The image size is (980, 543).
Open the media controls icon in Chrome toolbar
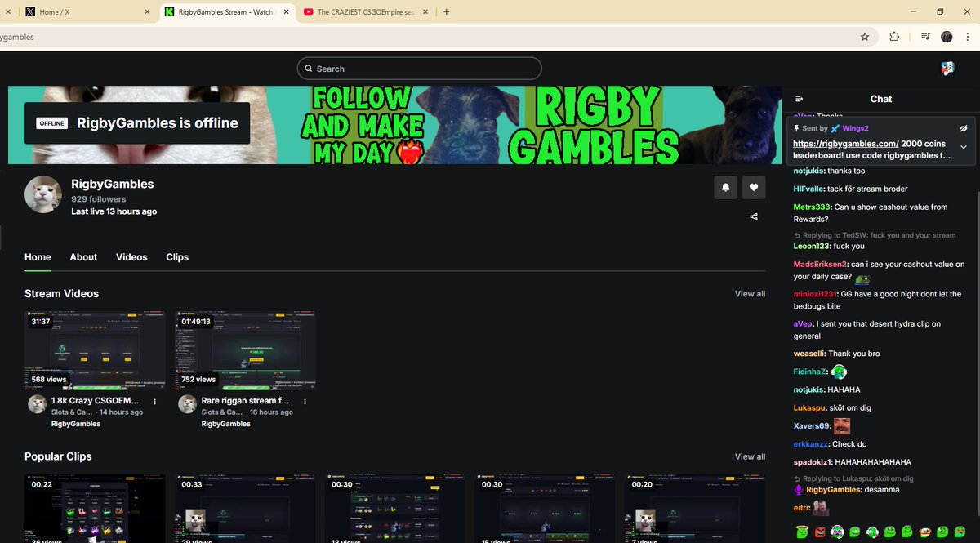925,37
